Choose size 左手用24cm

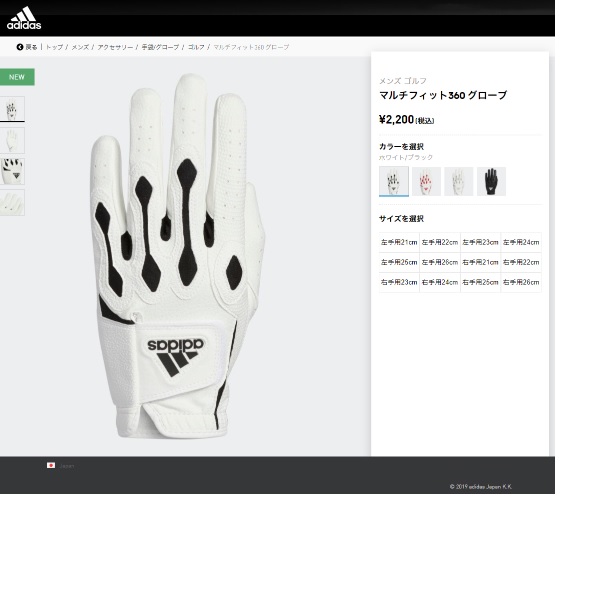pos(521,242)
